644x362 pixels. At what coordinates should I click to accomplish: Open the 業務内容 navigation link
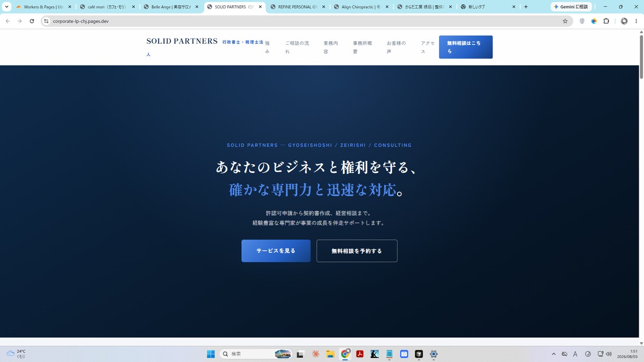331,47
